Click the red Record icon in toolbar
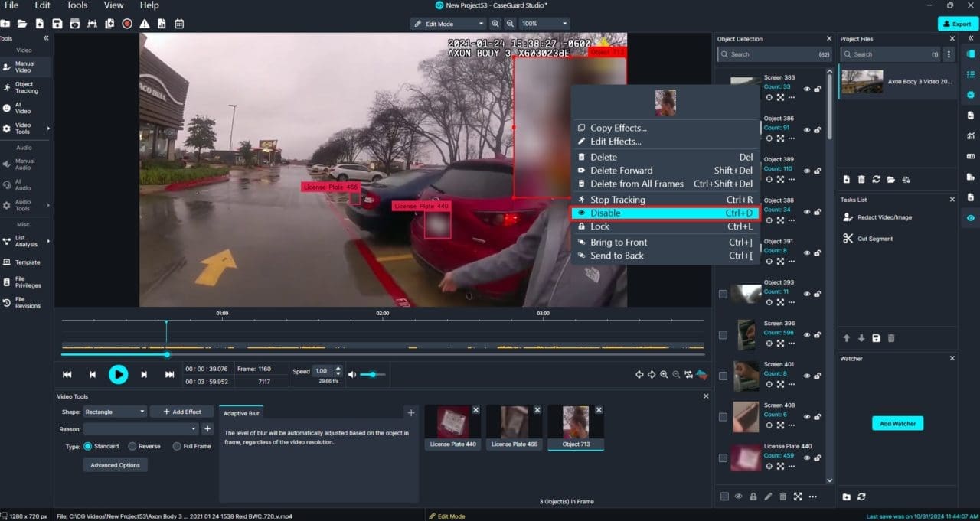This screenshot has width=980, height=521. [127, 24]
